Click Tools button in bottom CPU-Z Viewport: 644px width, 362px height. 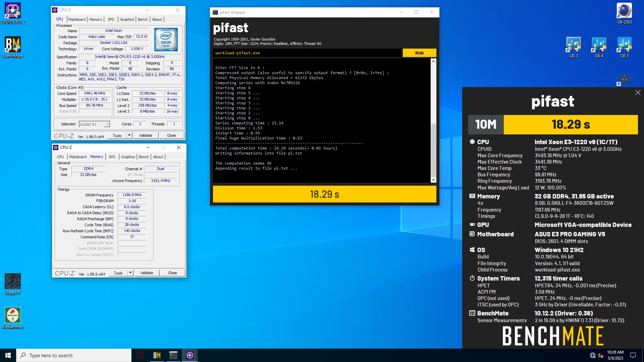pos(118,273)
